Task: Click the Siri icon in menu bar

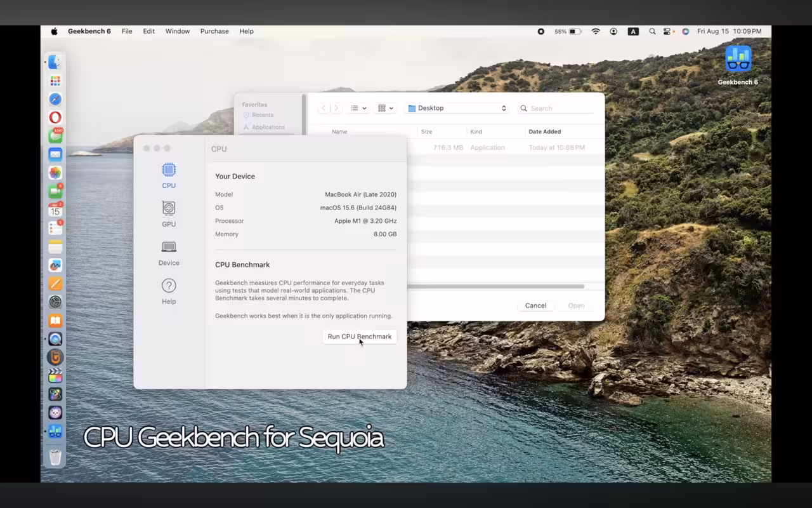Action: point(686,31)
